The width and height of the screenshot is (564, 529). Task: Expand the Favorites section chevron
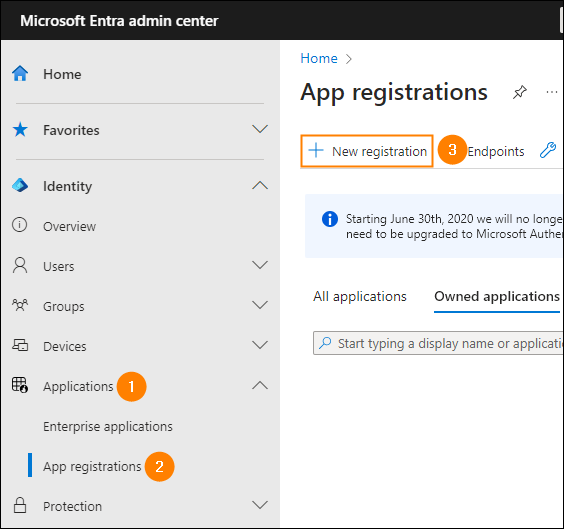(x=260, y=129)
